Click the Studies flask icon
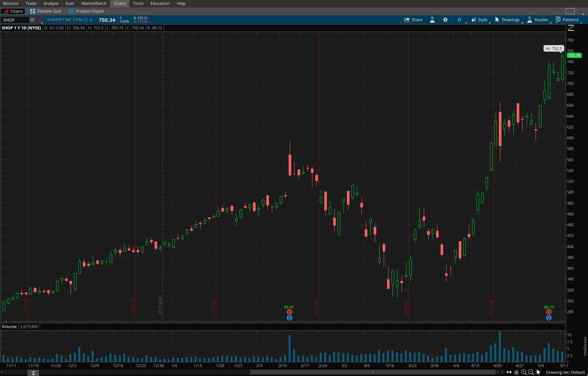Image resolution: width=588 pixels, height=376 pixels. [530, 20]
